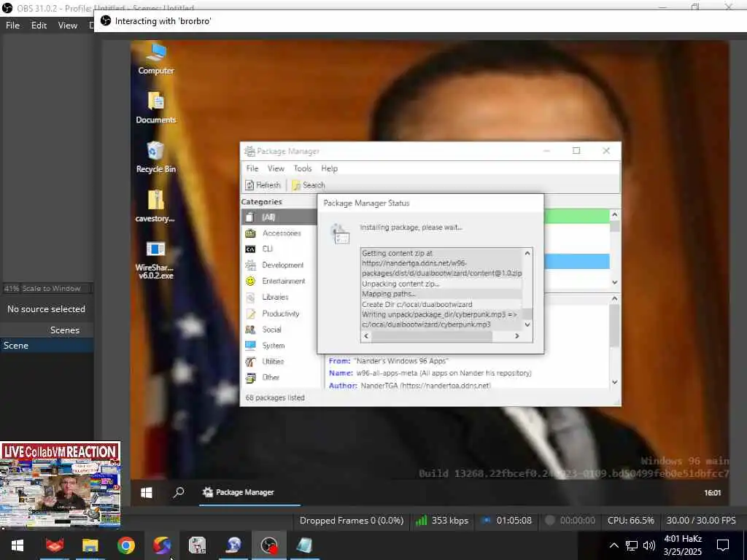This screenshot has width=747, height=560.
Task: Click the Windows 96 taskbar search icon
Action: pyautogui.click(x=179, y=492)
